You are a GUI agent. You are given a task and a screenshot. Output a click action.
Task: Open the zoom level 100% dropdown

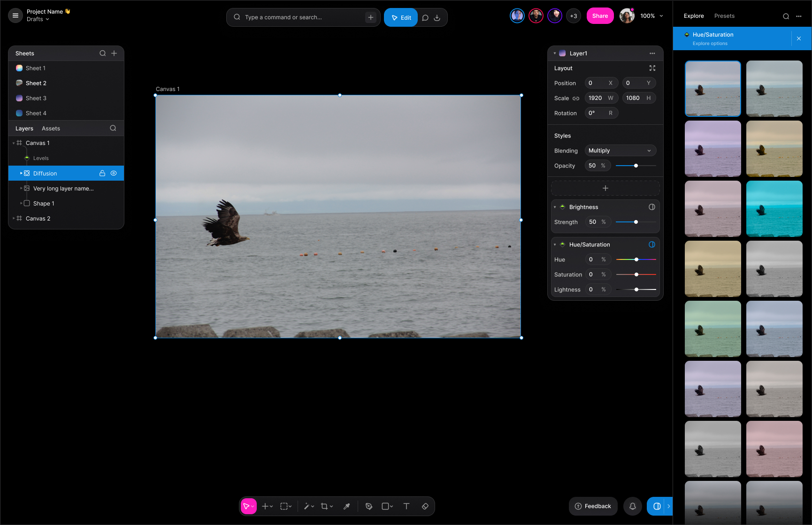pos(651,16)
